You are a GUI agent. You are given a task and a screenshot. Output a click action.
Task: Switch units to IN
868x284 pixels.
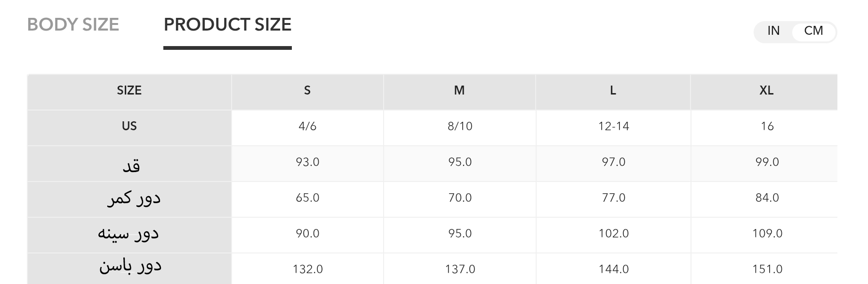pos(773,31)
